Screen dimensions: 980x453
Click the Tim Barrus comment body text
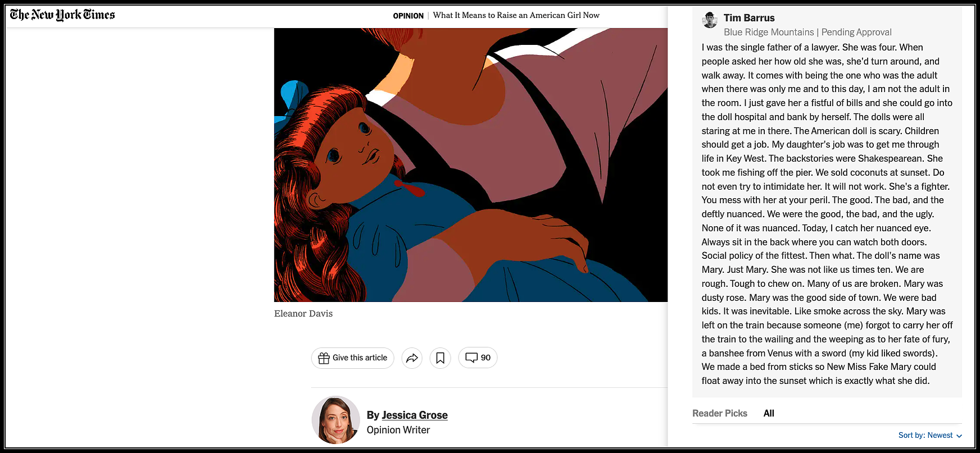(x=827, y=214)
